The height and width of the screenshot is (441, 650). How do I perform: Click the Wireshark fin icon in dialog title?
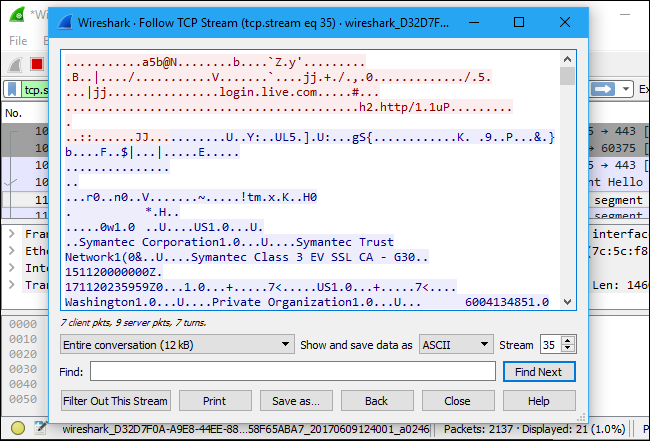click(65, 22)
